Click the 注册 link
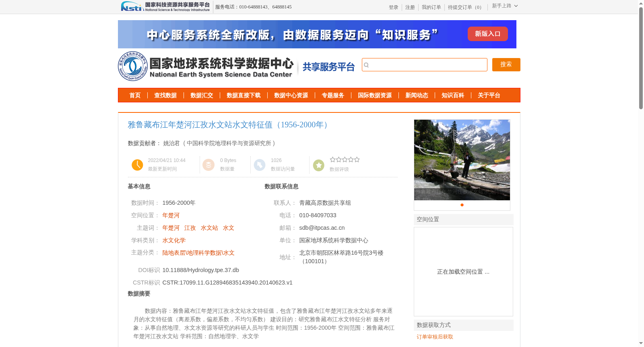644x347 pixels. click(x=410, y=7)
